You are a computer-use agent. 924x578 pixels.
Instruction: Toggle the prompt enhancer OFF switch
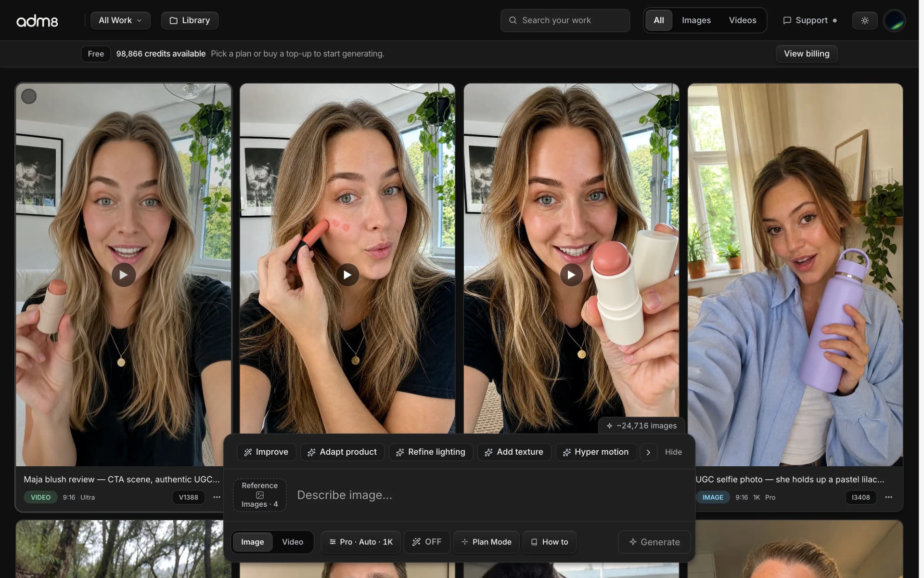pyautogui.click(x=427, y=542)
